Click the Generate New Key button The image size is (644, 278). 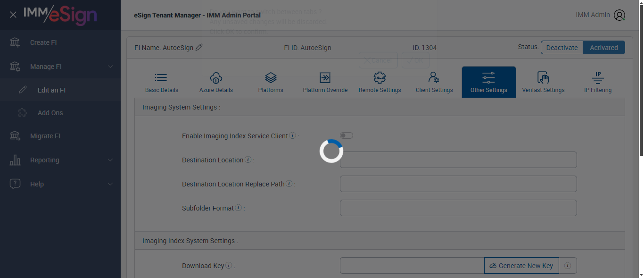click(x=521, y=266)
